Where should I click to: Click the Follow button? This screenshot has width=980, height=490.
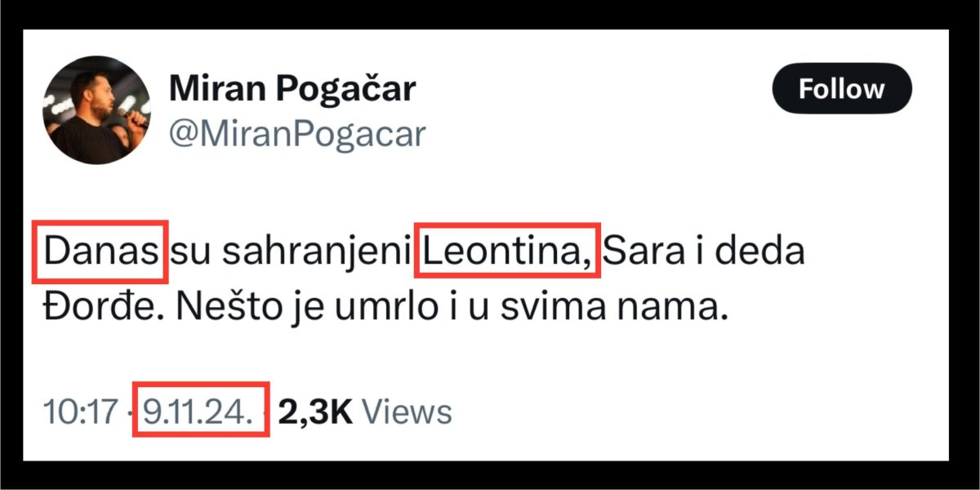coord(841,88)
